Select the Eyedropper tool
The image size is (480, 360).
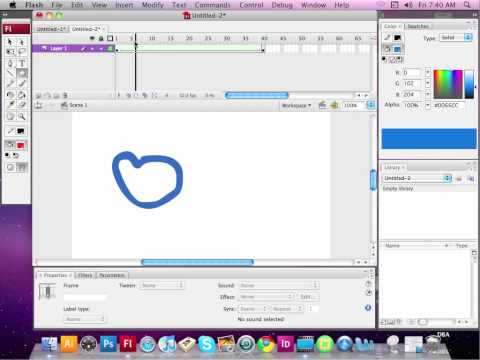[10, 105]
